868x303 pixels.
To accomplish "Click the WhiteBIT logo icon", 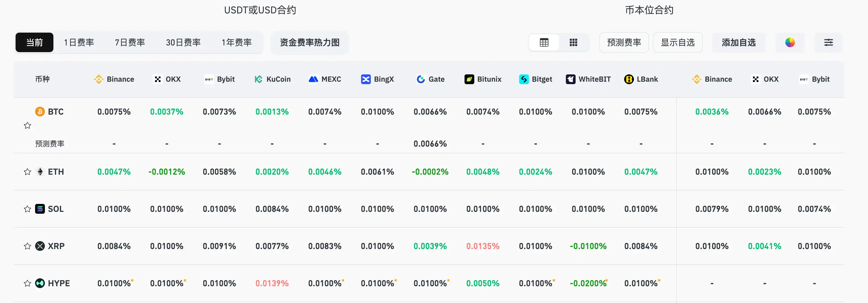I will 570,79.
